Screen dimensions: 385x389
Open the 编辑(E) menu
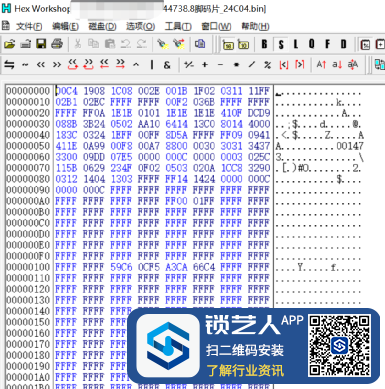[65, 26]
